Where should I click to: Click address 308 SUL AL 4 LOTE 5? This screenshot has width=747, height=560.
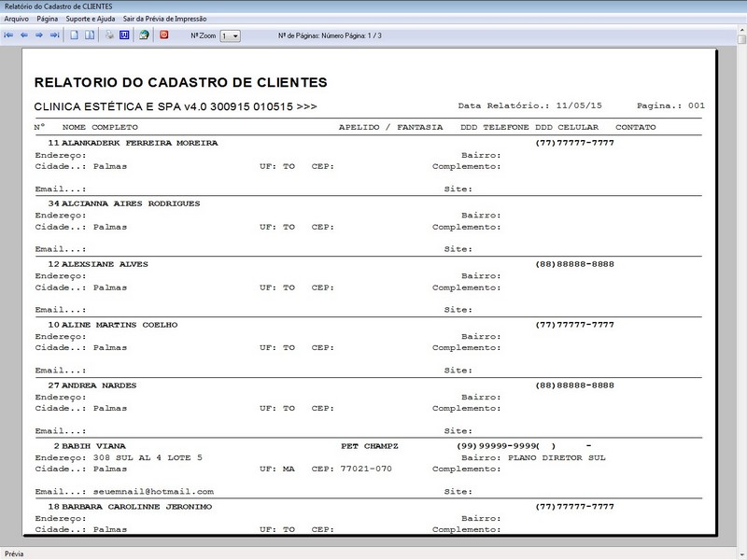[148, 457]
